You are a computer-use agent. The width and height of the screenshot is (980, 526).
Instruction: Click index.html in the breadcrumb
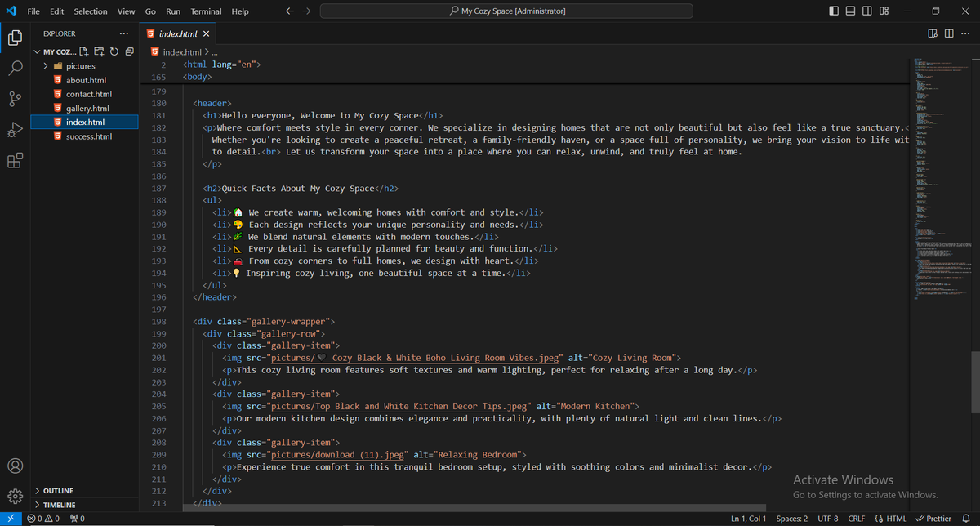tap(181, 51)
